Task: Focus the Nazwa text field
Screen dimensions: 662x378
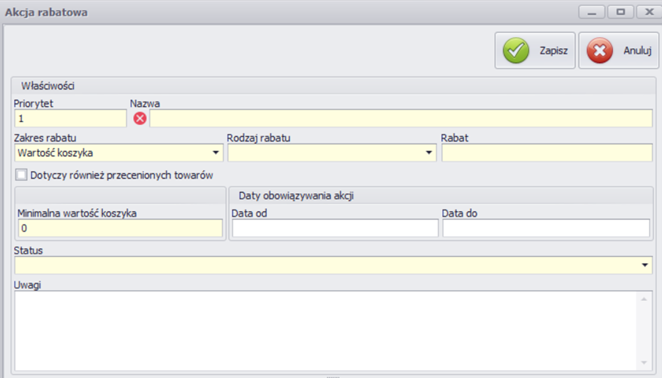Action: [401, 119]
